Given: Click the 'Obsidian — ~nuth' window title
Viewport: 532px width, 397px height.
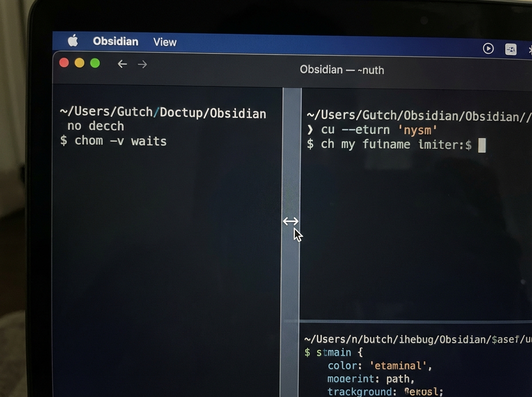Looking at the screenshot, I should (342, 70).
